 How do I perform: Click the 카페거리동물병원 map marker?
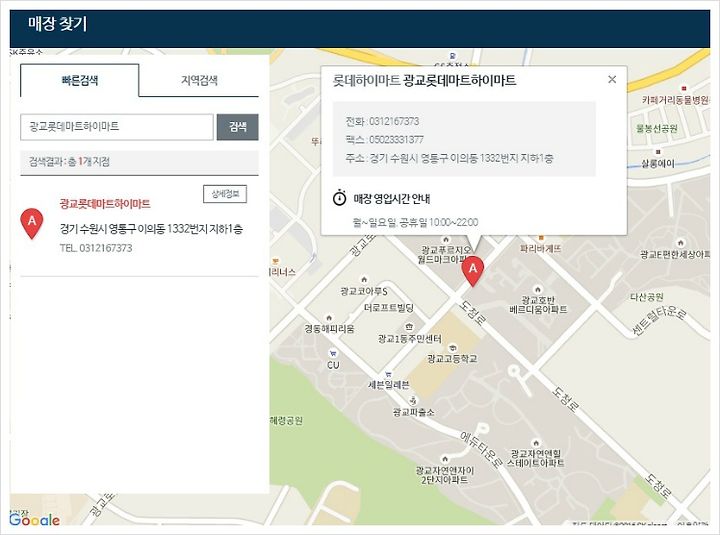684,88
